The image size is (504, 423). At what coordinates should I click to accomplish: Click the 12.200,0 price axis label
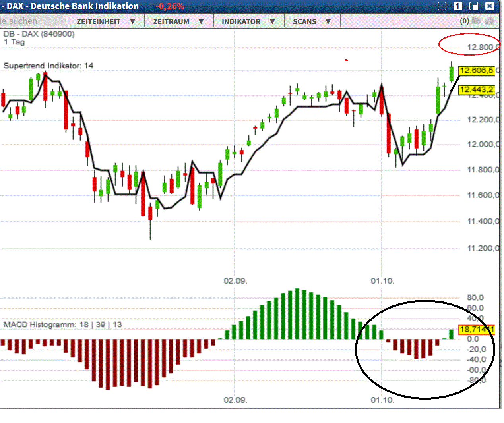tap(483, 120)
